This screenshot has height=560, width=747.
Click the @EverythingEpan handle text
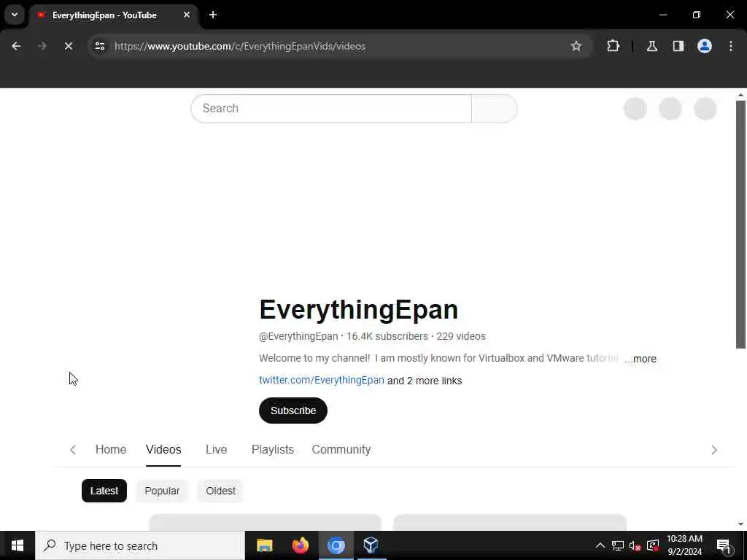(298, 336)
